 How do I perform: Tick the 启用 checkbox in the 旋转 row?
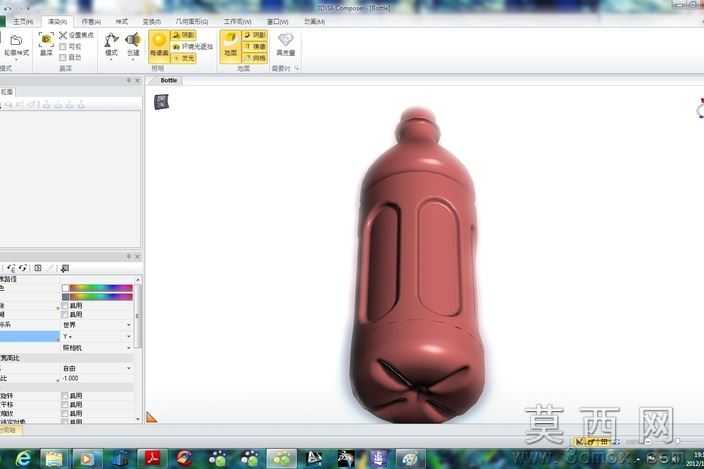pyautogui.click(x=65, y=396)
